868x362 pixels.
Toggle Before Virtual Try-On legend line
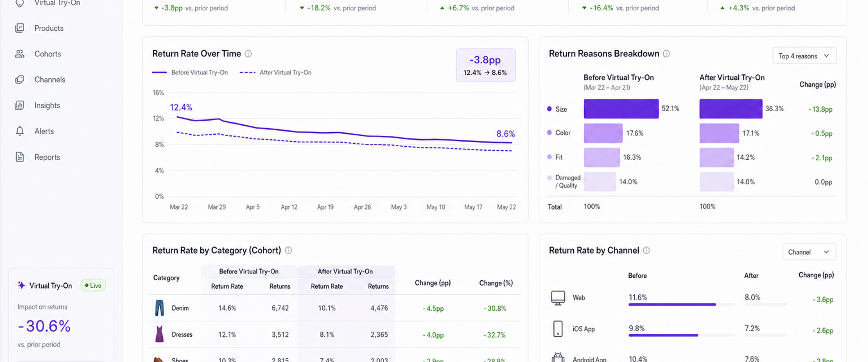[x=190, y=72]
